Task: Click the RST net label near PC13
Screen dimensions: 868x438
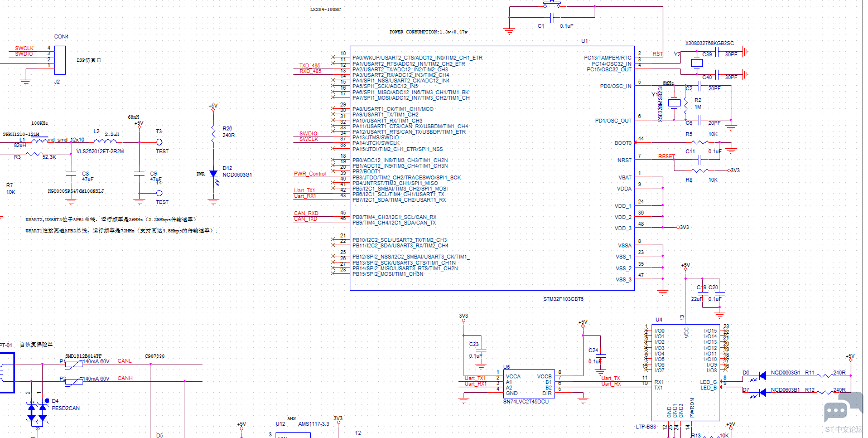Action: click(658, 54)
